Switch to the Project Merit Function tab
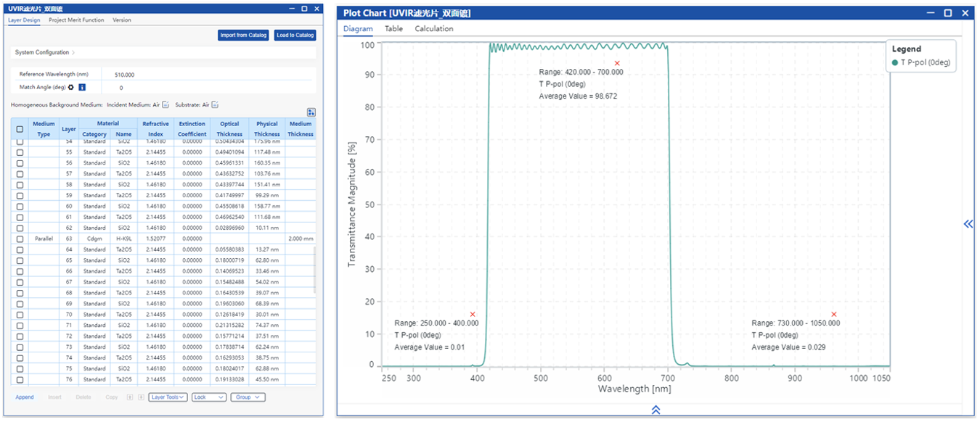The width and height of the screenshot is (980, 422). (x=76, y=20)
